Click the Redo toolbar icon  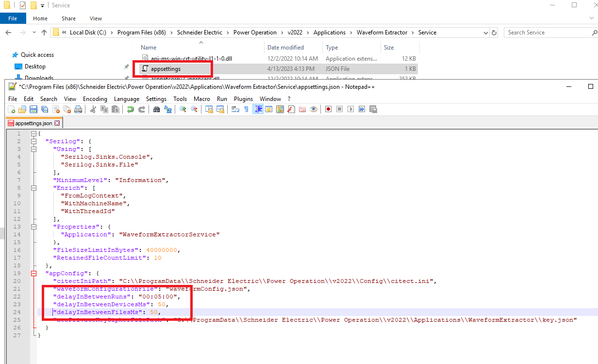tap(142, 109)
